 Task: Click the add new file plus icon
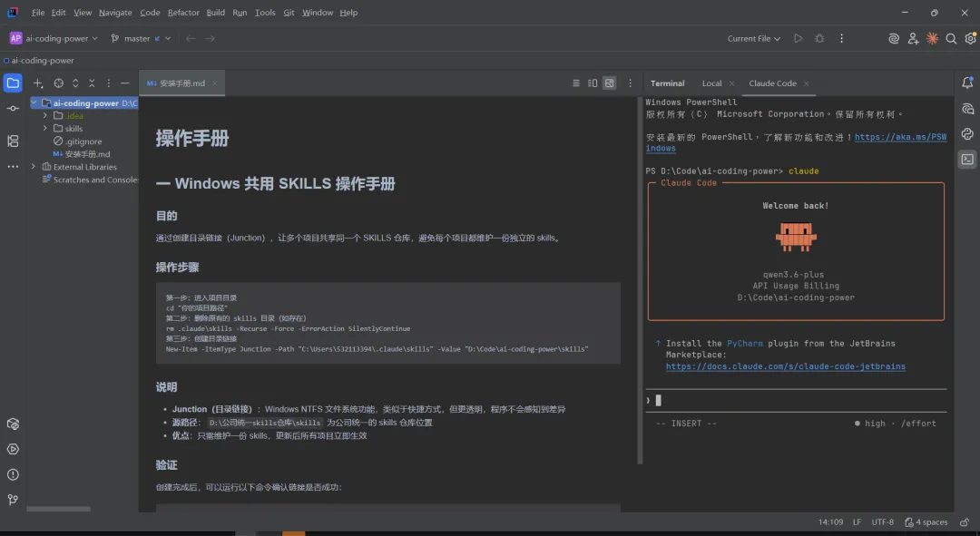(x=38, y=83)
